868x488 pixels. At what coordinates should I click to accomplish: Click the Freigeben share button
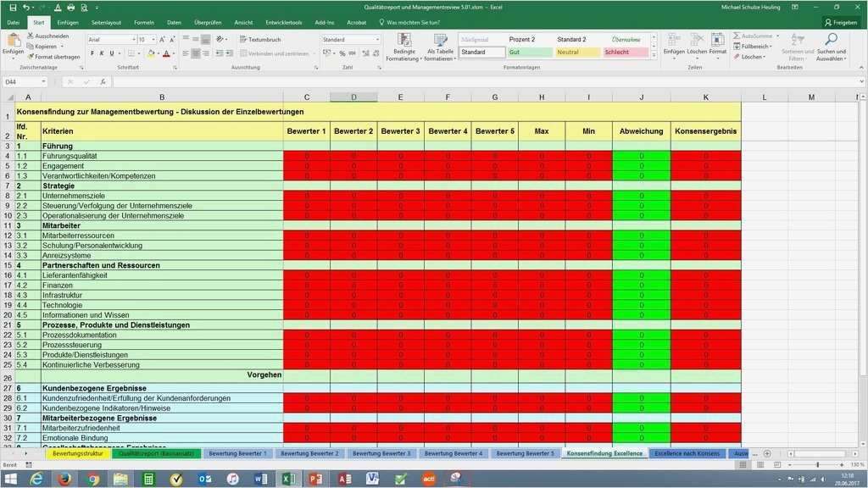point(840,23)
